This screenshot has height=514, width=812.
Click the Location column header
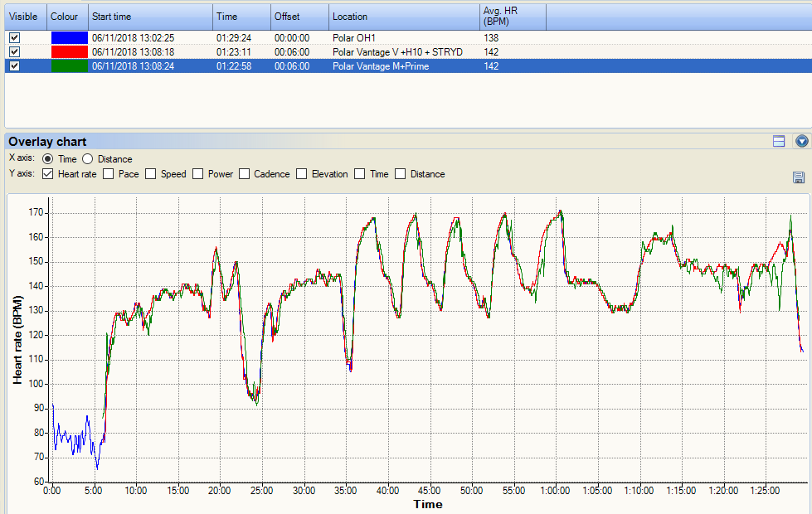[403, 17]
